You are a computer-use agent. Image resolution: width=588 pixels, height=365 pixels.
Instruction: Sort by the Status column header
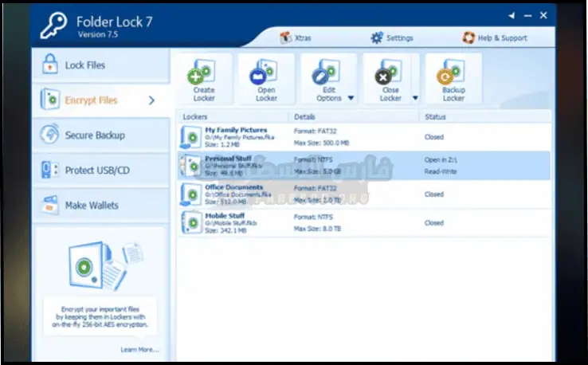tap(435, 116)
